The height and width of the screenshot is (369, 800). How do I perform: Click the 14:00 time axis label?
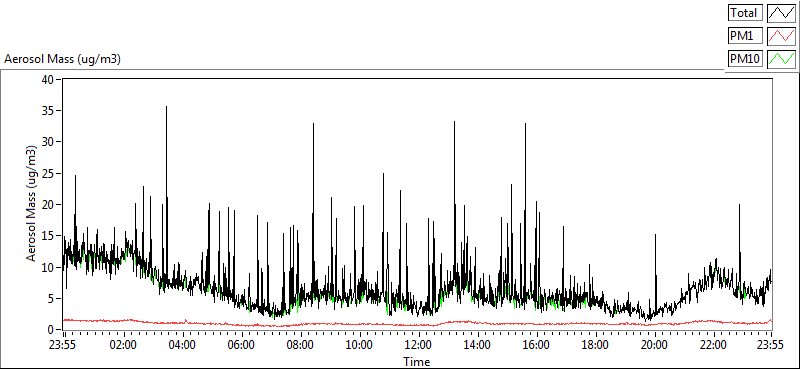477,344
